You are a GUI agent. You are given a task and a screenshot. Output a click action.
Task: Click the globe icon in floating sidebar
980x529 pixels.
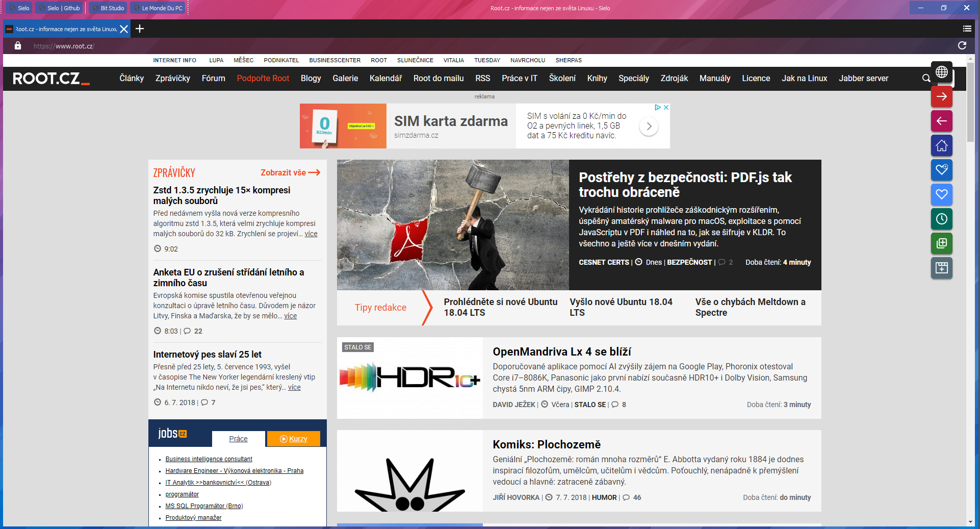point(941,72)
